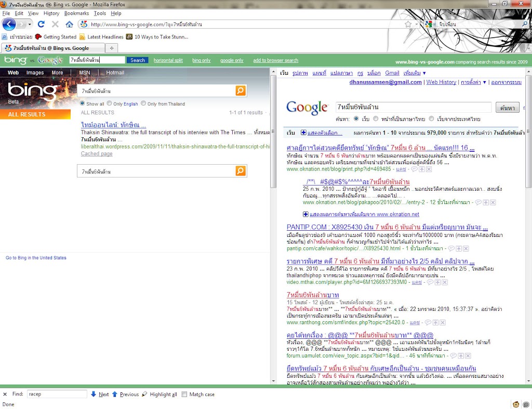Enable the Match case checkbox
The width and height of the screenshot is (532, 409).
point(184,394)
